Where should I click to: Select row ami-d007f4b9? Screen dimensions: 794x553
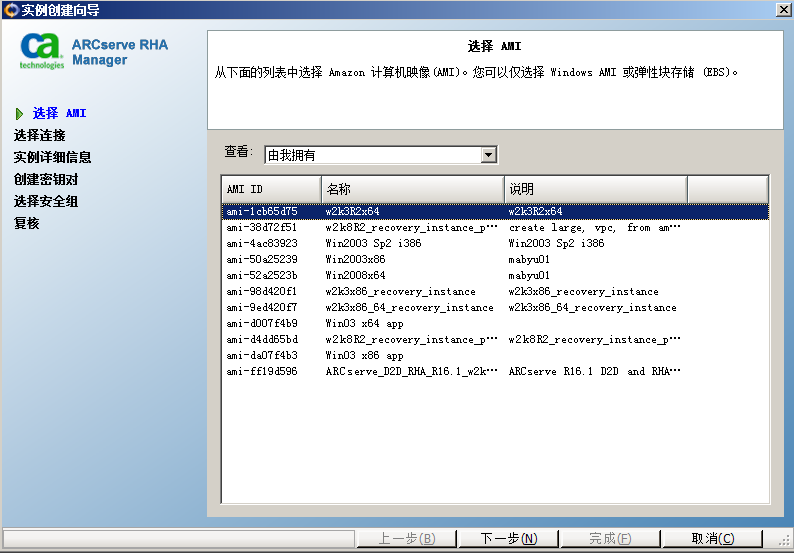tap(495, 323)
